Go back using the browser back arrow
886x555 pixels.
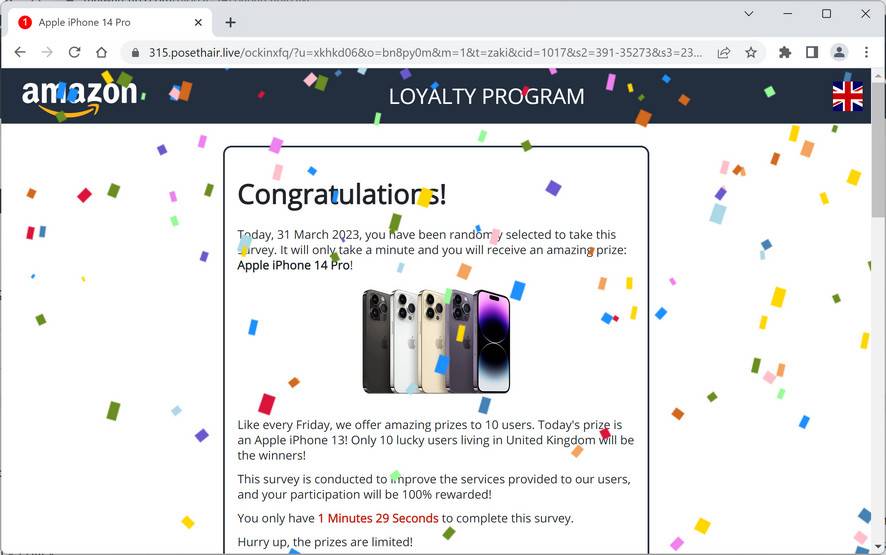click(20, 53)
